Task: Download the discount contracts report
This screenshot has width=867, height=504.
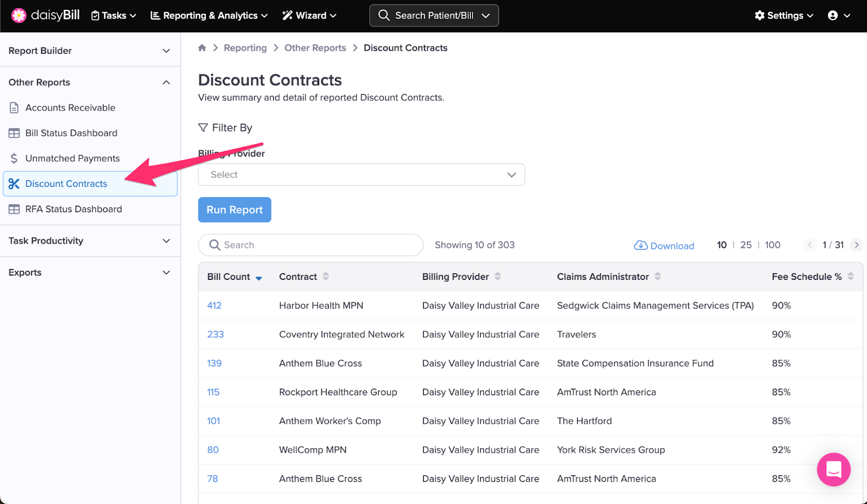Action: (x=664, y=246)
